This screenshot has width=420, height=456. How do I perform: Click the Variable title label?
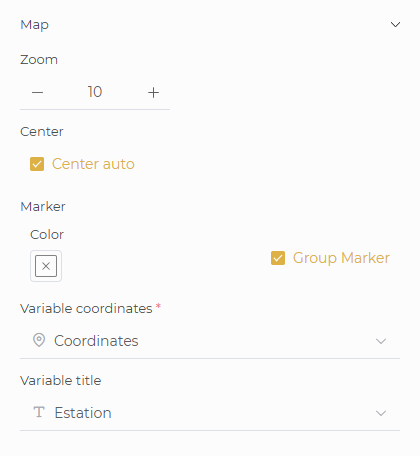click(x=61, y=381)
